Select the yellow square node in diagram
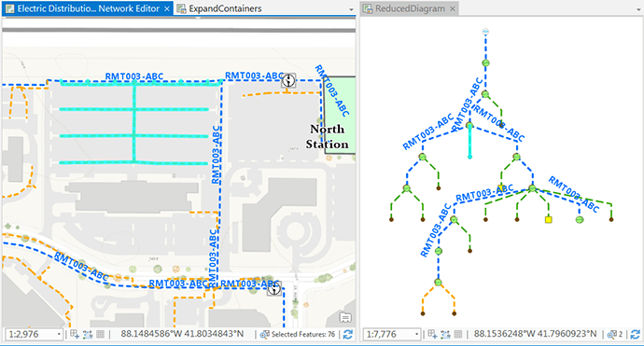 [548, 219]
